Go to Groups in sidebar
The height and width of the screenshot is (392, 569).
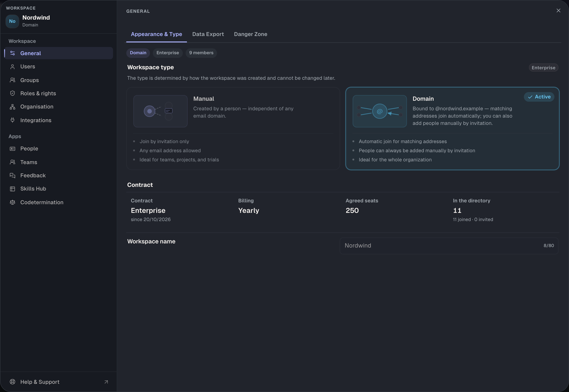(x=59, y=80)
